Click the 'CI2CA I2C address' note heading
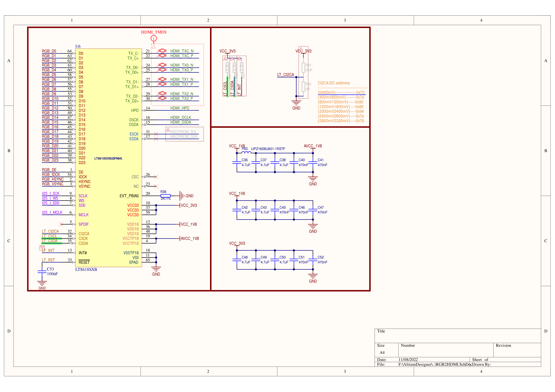 [x=334, y=83]
